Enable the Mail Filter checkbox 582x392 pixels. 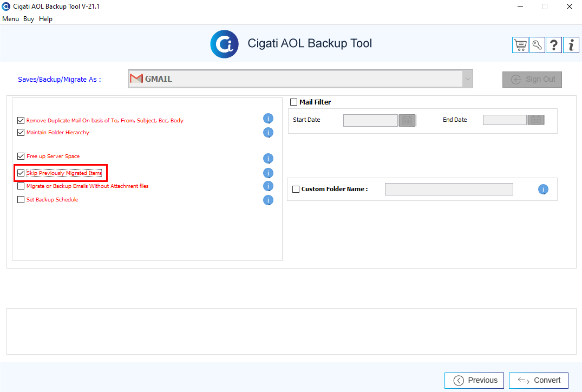click(x=293, y=102)
